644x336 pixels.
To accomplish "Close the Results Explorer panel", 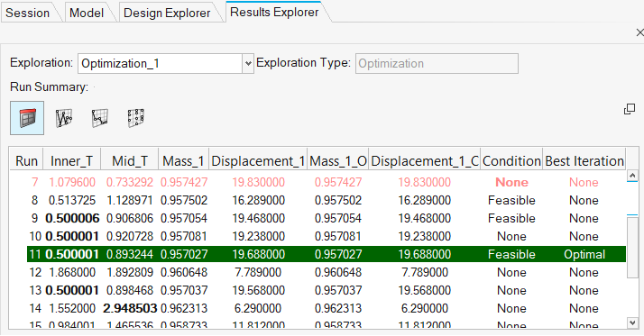I will coord(639,32).
